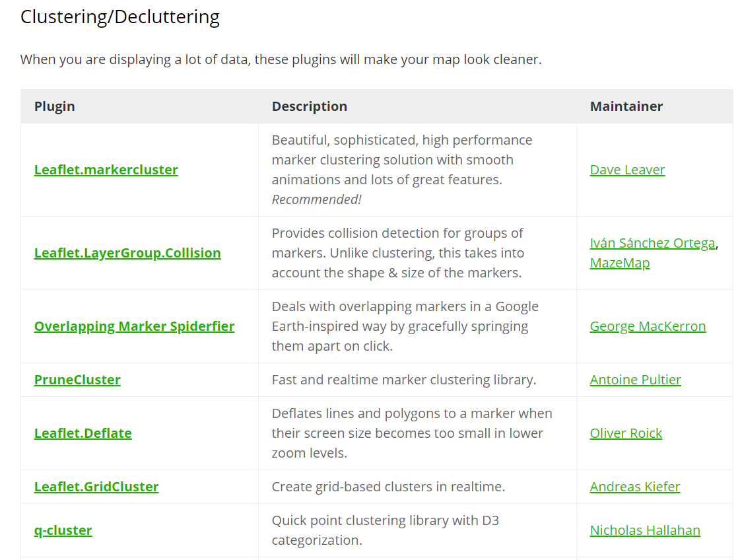Open Nicholas Hallahan's maintainer page
The width and height of the screenshot is (740, 560).
(645, 530)
